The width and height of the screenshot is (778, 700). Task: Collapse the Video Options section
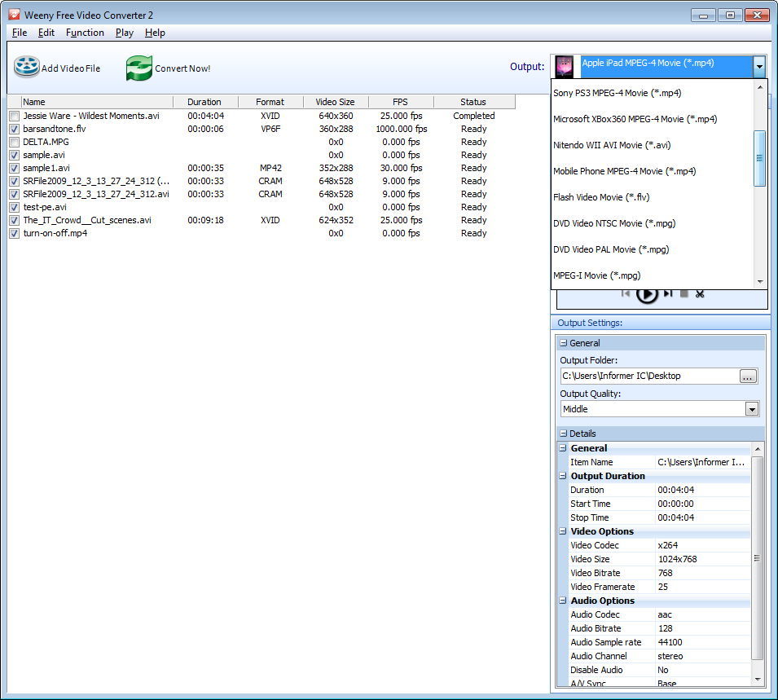(x=561, y=531)
